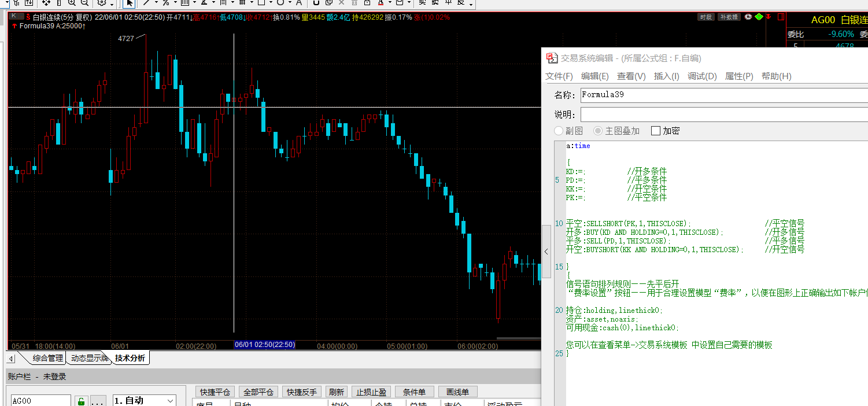
Task: Select the four-way move/pan tool
Action: pyautogui.click(x=46, y=3)
